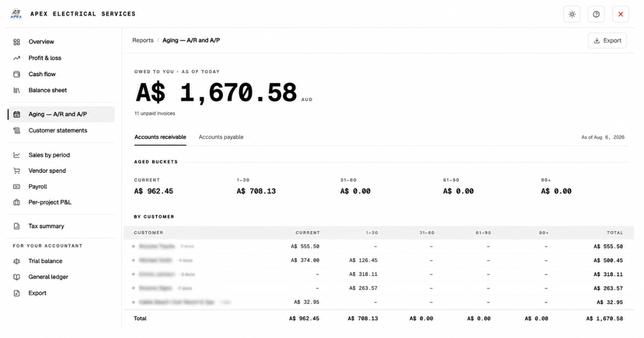Click A$ 32.95 in the Current column

pos(307,302)
